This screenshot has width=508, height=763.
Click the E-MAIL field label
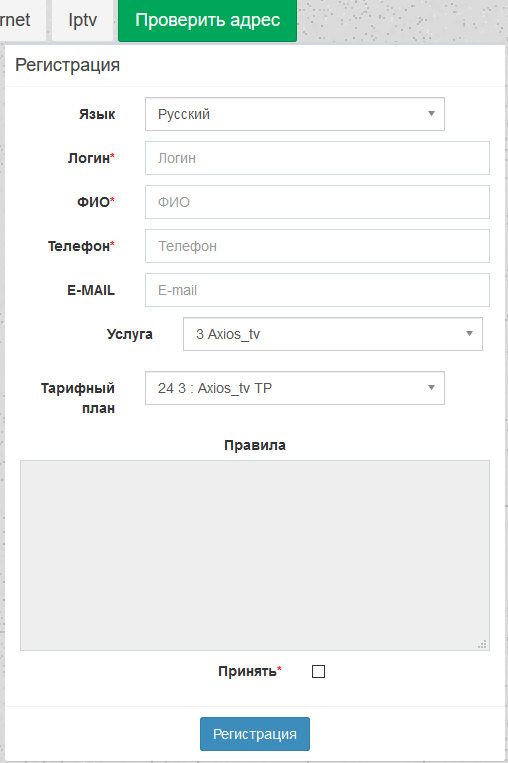(91, 290)
